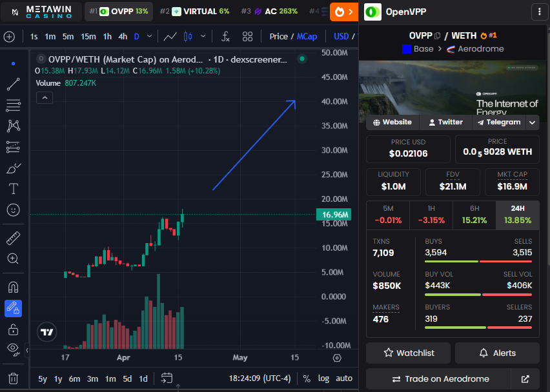Select USD as chart currency
The image size is (550, 392).
(x=341, y=37)
